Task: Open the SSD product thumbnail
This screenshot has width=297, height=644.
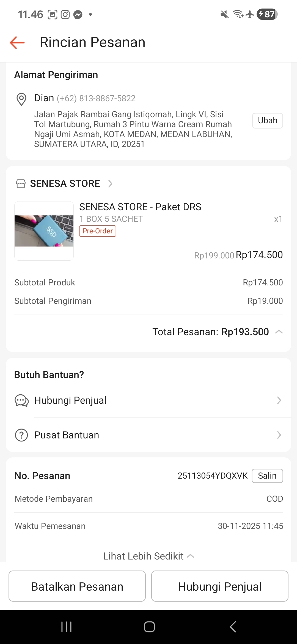Action: (44, 231)
